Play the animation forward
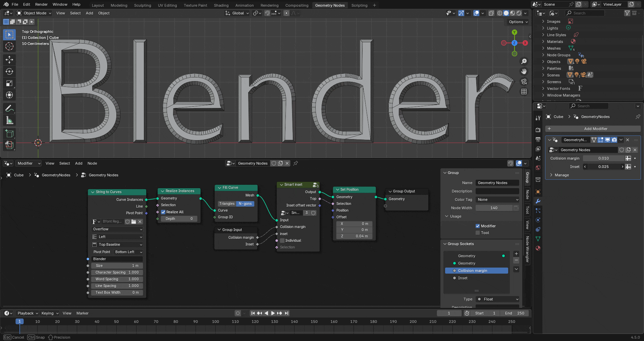This screenshot has width=644, height=341. (x=273, y=313)
